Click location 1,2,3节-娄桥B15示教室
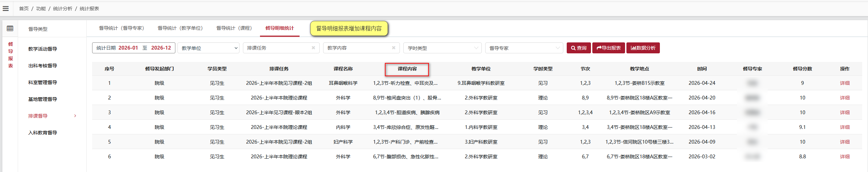The image size is (868, 172). [639, 83]
